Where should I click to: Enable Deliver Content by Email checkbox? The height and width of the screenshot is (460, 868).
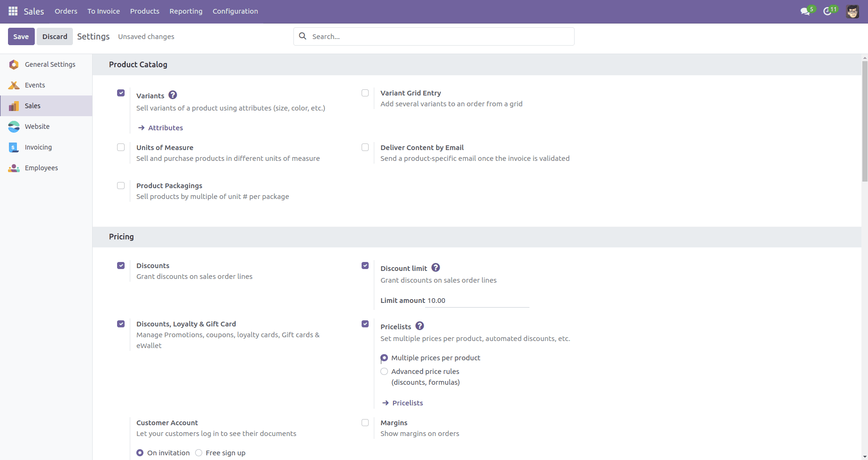tap(365, 148)
